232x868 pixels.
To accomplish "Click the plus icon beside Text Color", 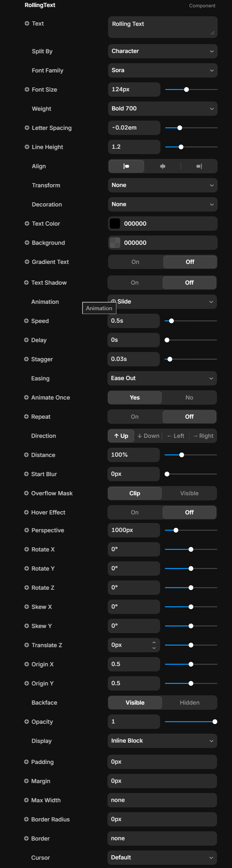I will (27, 223).
